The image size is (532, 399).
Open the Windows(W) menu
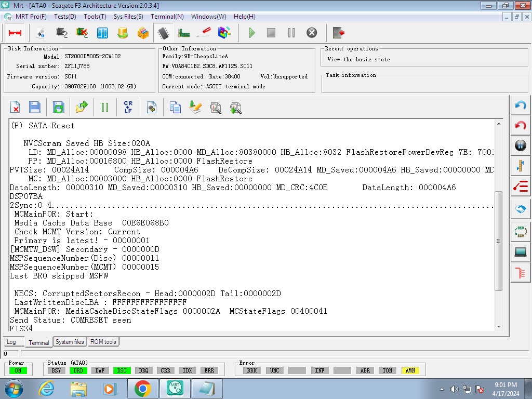(x=209, y=17)
